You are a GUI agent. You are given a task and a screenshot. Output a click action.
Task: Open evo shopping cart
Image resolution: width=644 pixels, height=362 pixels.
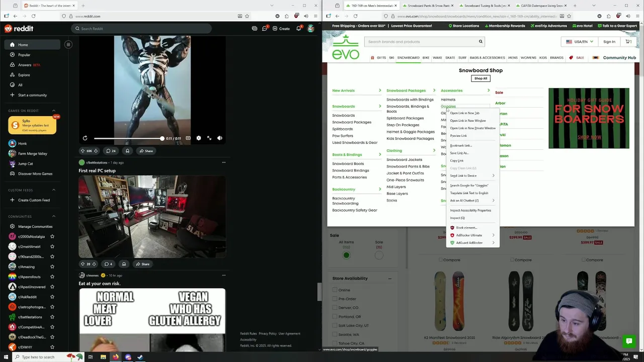pyautogui.click(x=628, y=42)
